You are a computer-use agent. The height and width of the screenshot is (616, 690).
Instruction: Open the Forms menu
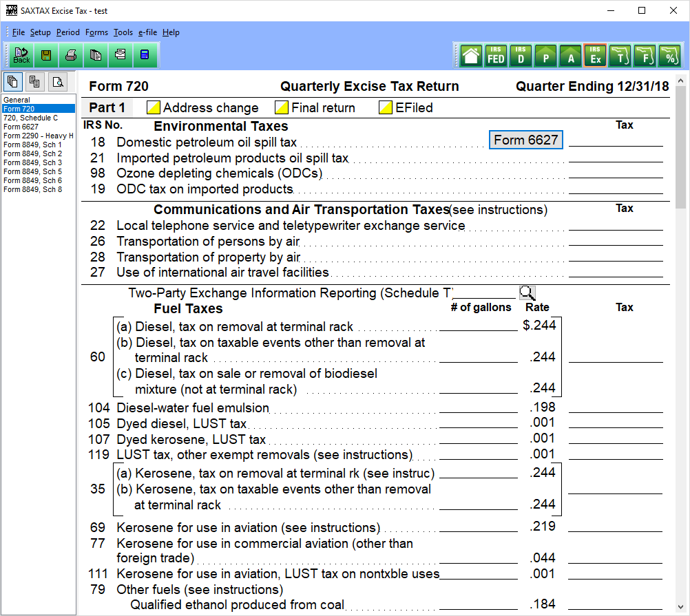point(97,32)
